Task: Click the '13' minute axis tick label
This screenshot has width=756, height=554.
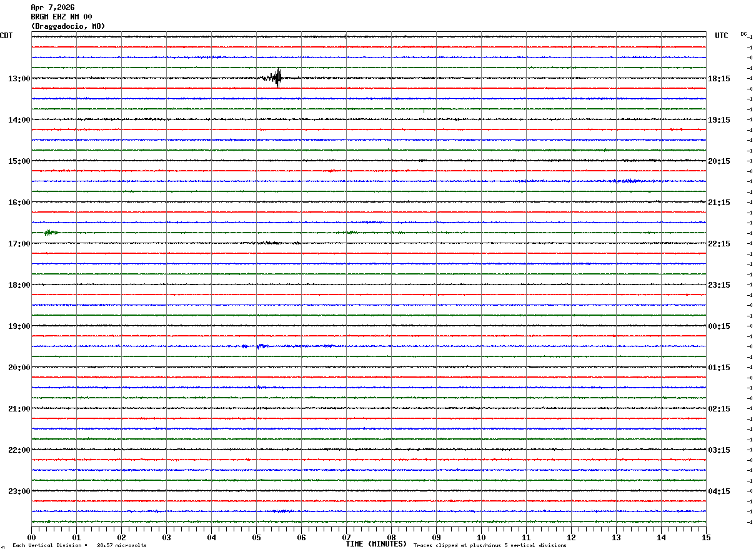Action: coord(616,537)
